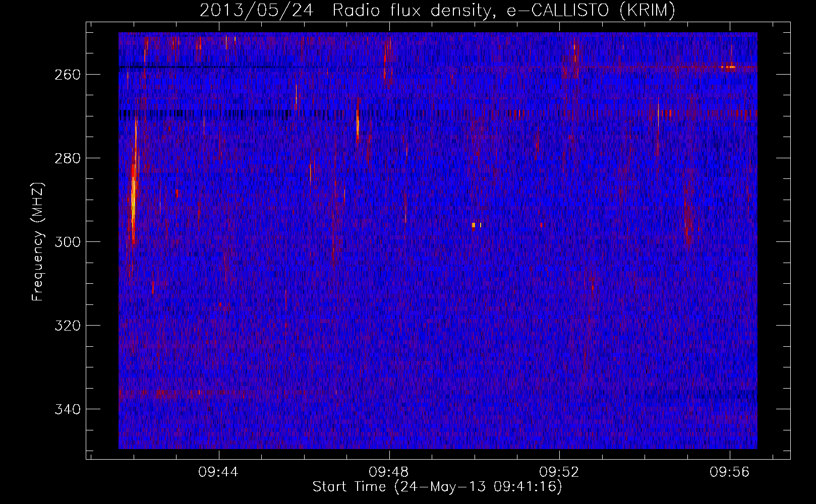Click the 'Start Time (24-May-13 09:41:16)' label
This screenshot has width=816, height=504.
click(437, 487)
